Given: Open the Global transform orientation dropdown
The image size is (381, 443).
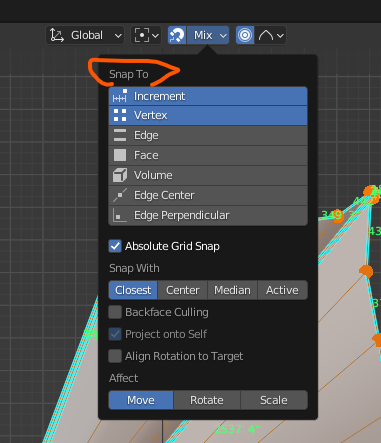Looking at the screenshot, I should tap(85, 35).
